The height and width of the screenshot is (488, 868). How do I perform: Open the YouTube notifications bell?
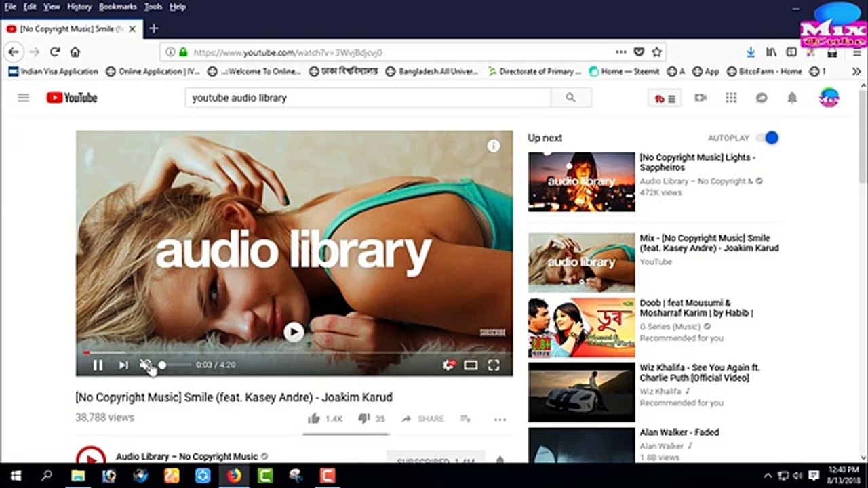coord(792,98)
